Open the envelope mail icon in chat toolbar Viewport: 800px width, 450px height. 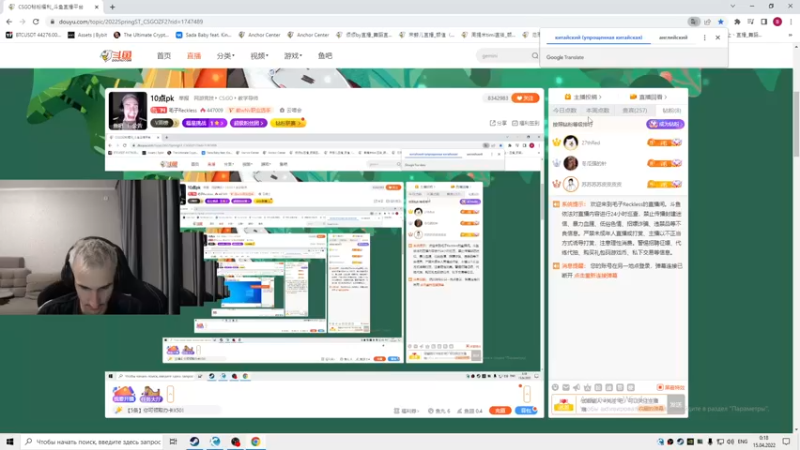(x=566, y=388)
